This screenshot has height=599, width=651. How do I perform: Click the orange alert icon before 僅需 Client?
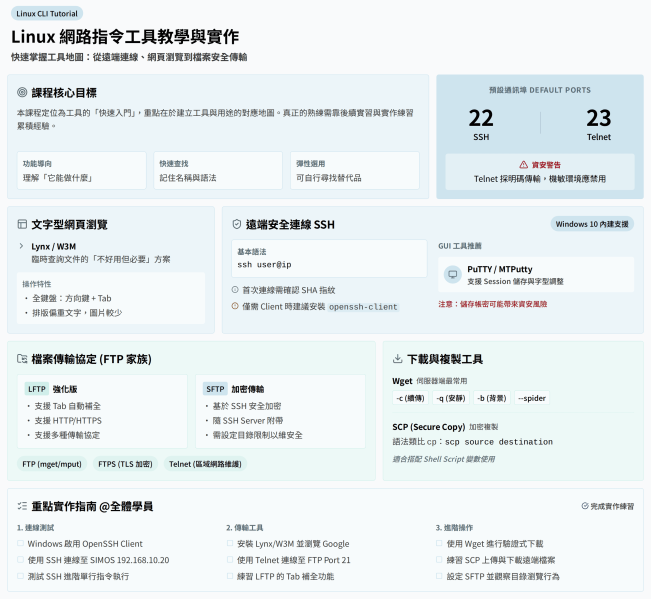point(235,306)
